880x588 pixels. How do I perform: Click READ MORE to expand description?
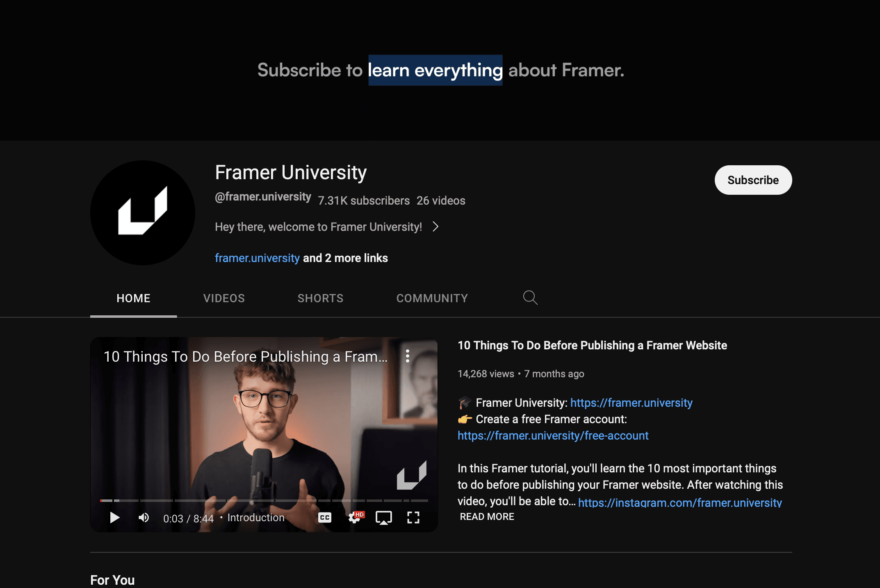(487, 517)
